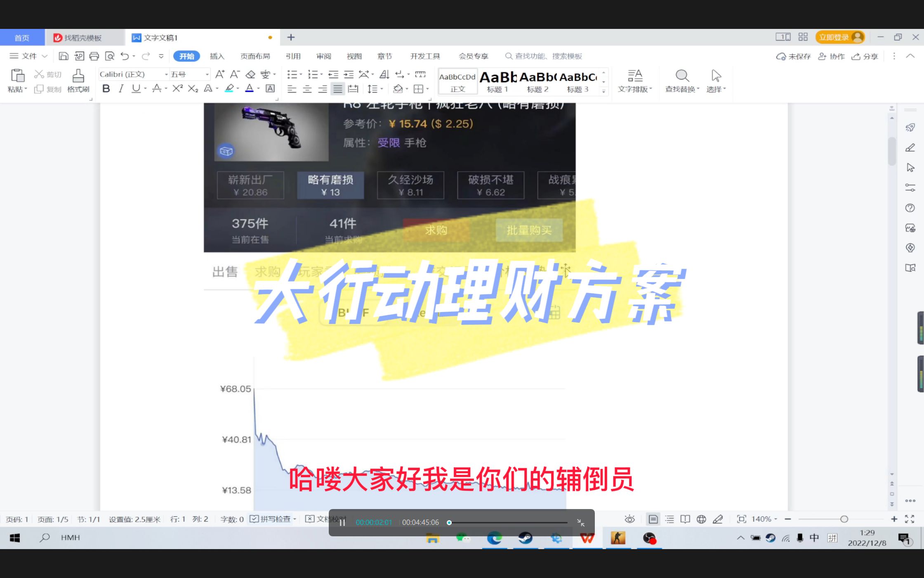Open the pen edit tool in right sidebar
Screen dimensions: 924x578
pyautogui.click(x=910, y=148)
